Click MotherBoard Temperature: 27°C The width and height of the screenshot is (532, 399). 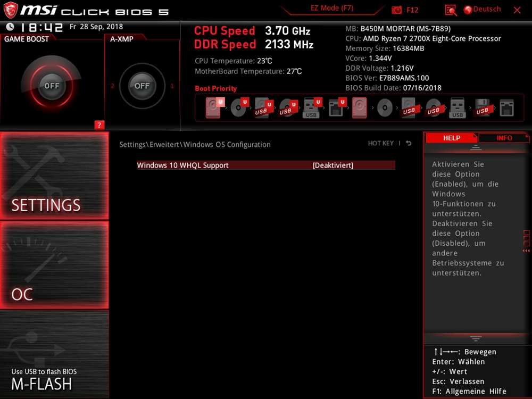248,71
